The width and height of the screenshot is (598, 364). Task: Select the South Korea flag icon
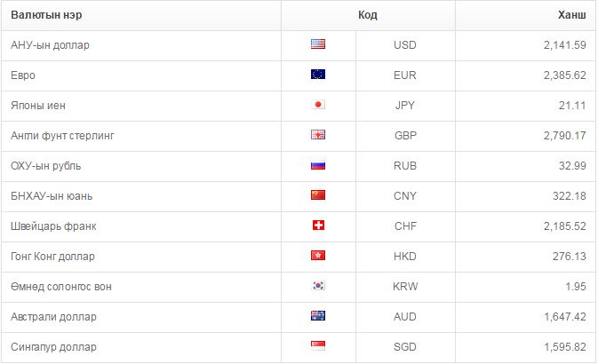(x=318, y=286)
